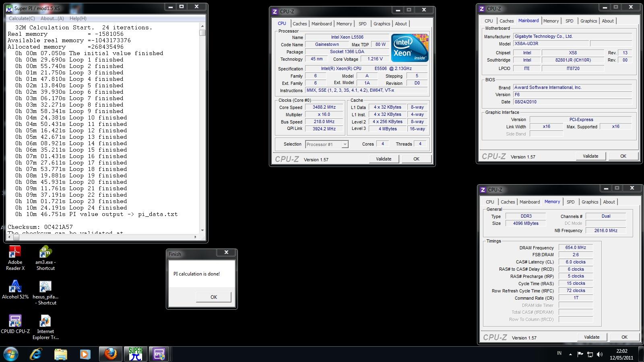The height and width of the screenshot is (362, 644).
Task: Open Windows Explorer folder in taskbar
Action: 60,354
